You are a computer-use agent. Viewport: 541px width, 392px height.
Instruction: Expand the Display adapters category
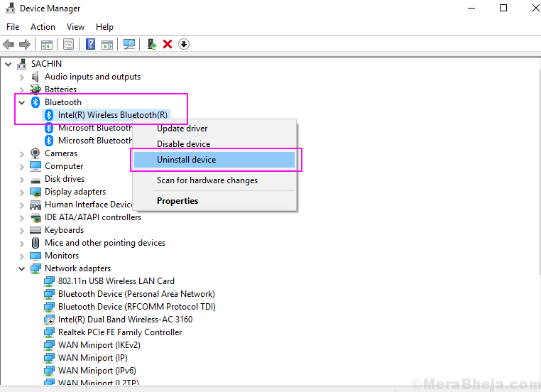coord(22,192)
